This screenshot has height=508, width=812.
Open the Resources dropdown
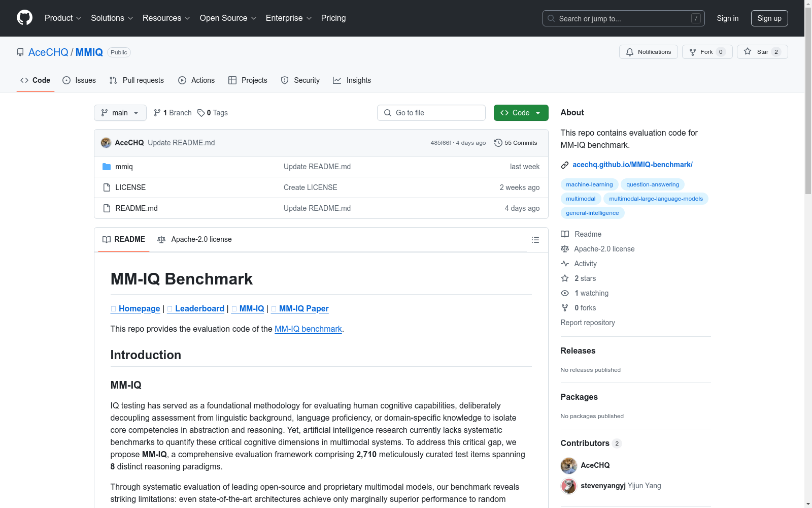[x=166, y=18]
